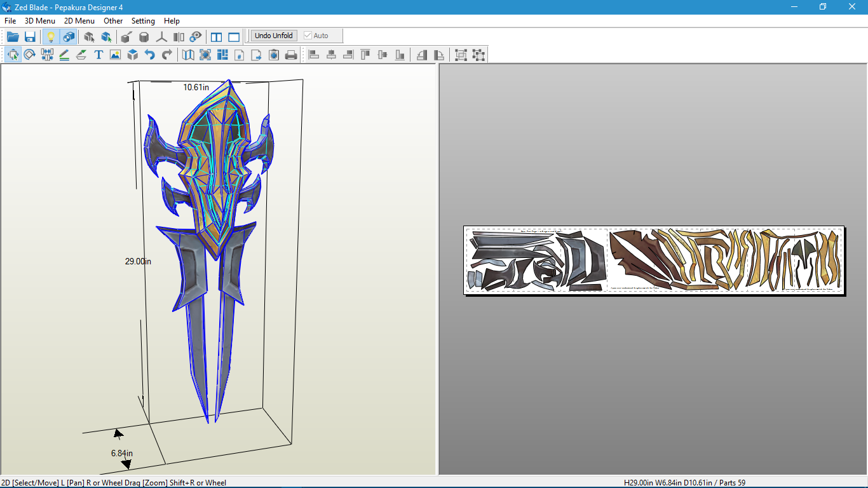The height and width of the screenshot is (488, 868).
Task: Rotate part counterclockwise with toolbar icon
Action: 422,55
